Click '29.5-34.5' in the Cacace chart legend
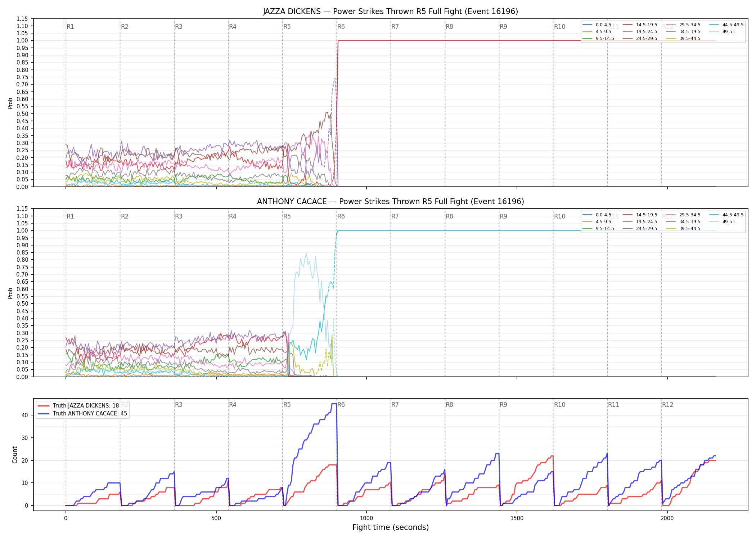The width and height of the screenshot is (756, 540). (690, 215)
